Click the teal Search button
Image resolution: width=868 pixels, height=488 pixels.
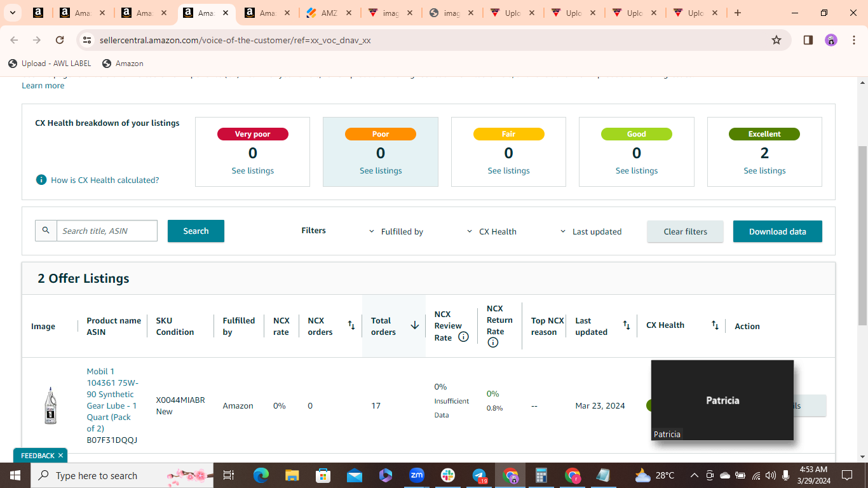coord(196,231)
